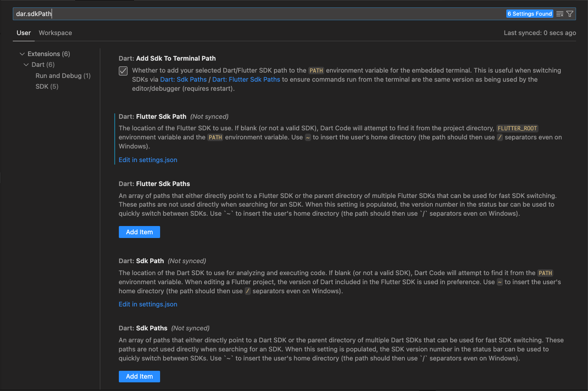Click the Last synced: 0 secs ago text
The width and height of the screenshot is (588, 391).
coord(540,33)
